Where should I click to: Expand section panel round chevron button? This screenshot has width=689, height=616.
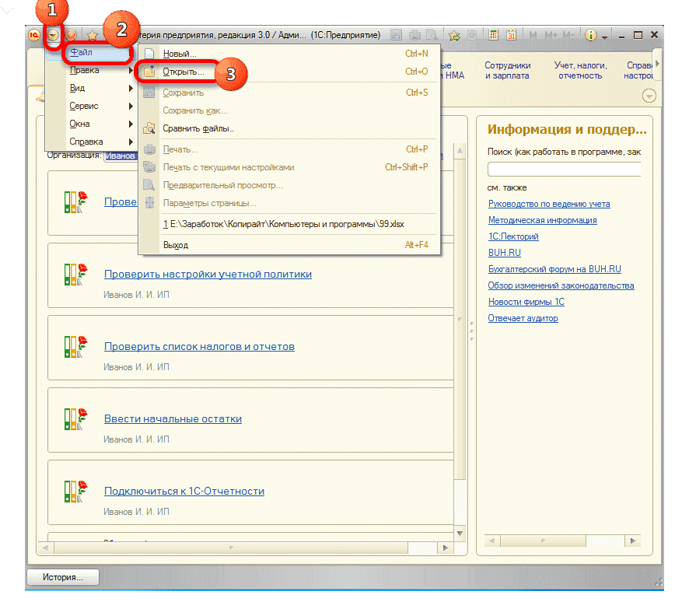[x=649, y=96]
